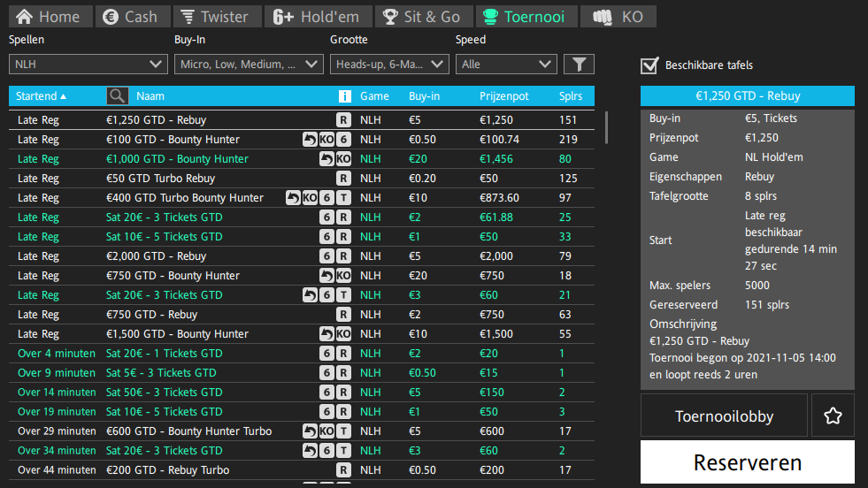Open the Speed Alle dropdown
Image resolution: width=868 pixels, height=488 pixels.
point(506,65)
